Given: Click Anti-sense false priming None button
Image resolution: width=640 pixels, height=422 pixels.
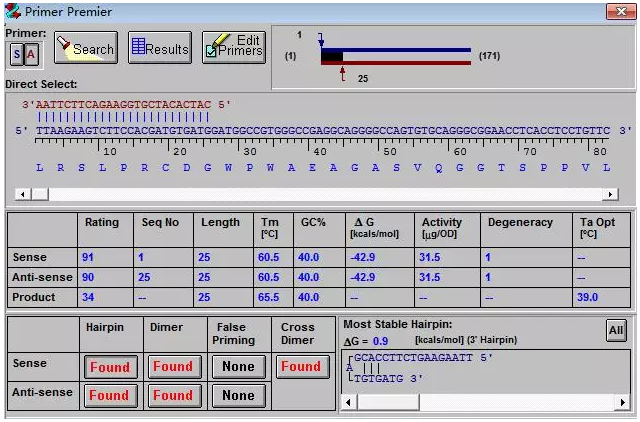Looking at the screenshot, I should coord(238,395).
